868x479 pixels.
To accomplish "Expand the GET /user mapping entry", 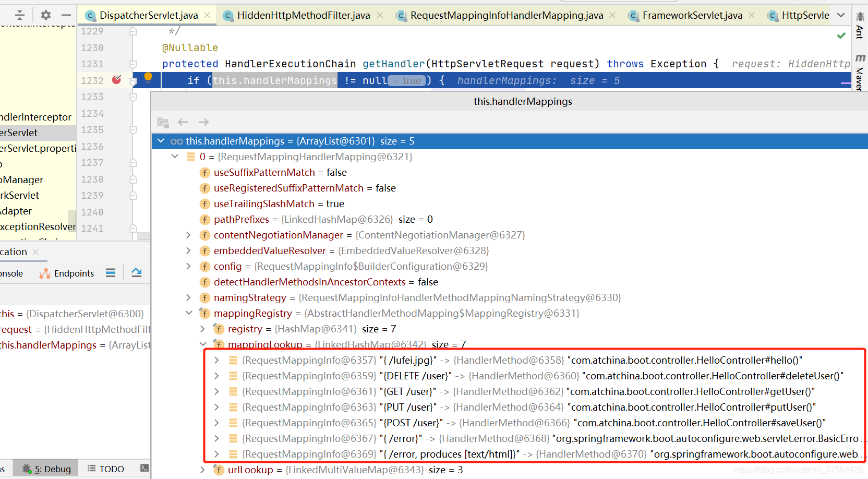I will coord(217,391).
